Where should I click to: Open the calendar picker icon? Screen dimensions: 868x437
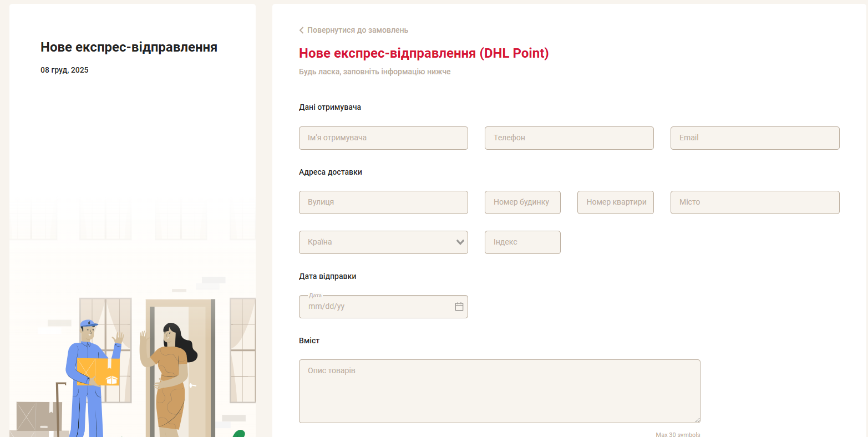459,306
